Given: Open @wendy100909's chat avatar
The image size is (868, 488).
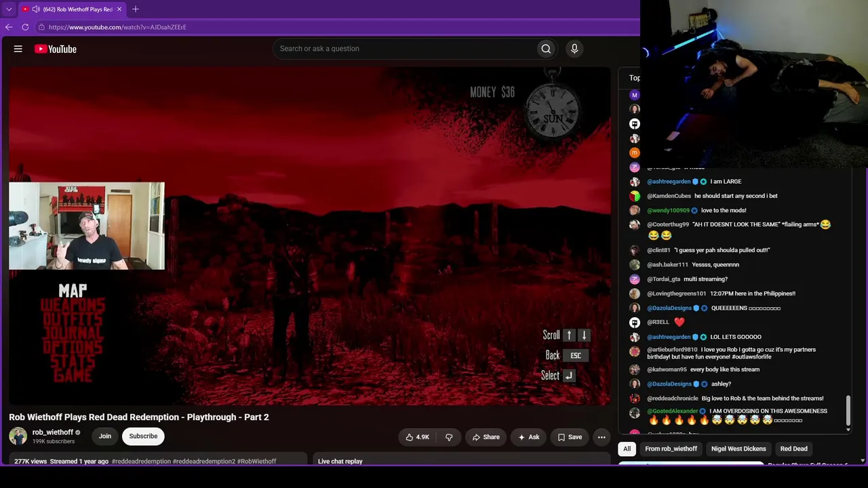Looking at the screenshot, I should click(x=635, y=210).
